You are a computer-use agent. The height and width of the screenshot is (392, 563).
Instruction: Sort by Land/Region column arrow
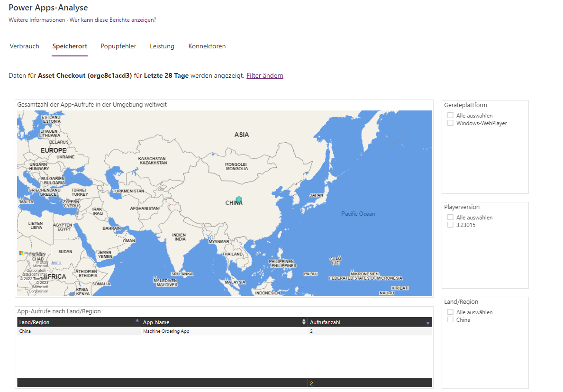137,320
